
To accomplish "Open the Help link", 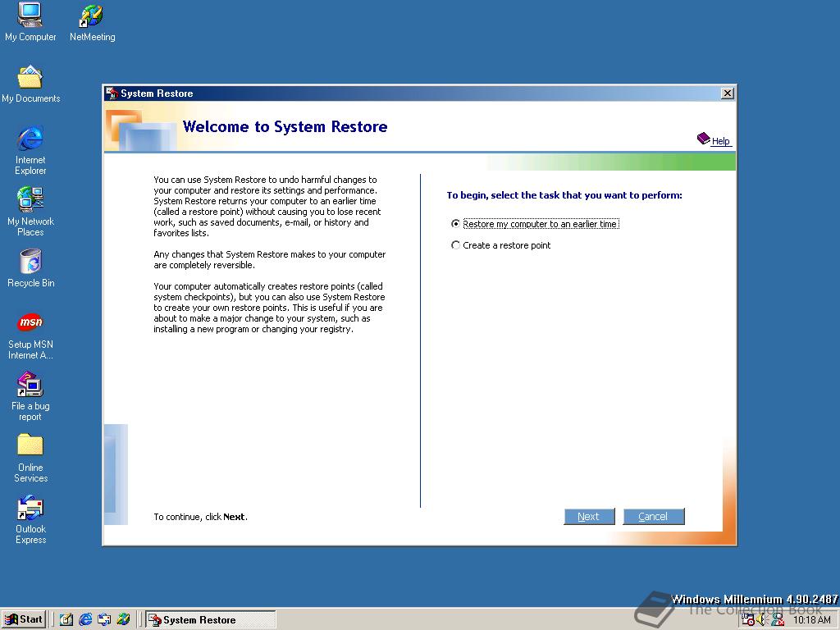I will tap(720, 141).
